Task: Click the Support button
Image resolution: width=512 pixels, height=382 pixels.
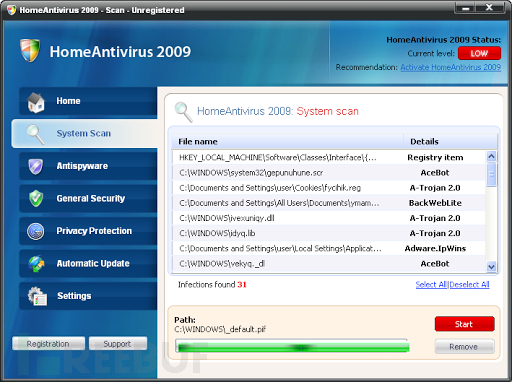Action: tap(118, 344)
